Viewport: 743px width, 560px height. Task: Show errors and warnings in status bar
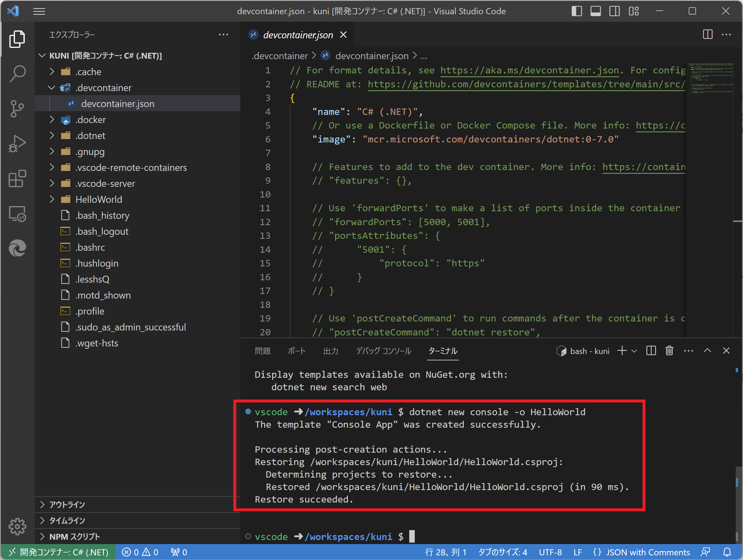pos(140,552)
